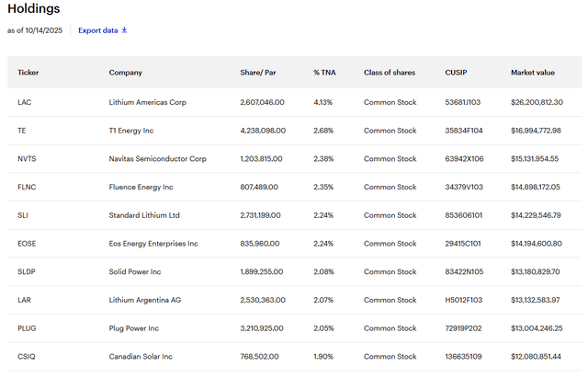Select the CSIQ ticker cell

(27, 357)
